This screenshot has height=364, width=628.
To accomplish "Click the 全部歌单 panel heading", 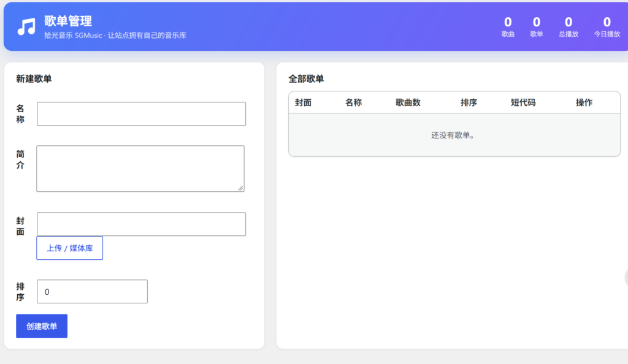I will coord(307,79).
